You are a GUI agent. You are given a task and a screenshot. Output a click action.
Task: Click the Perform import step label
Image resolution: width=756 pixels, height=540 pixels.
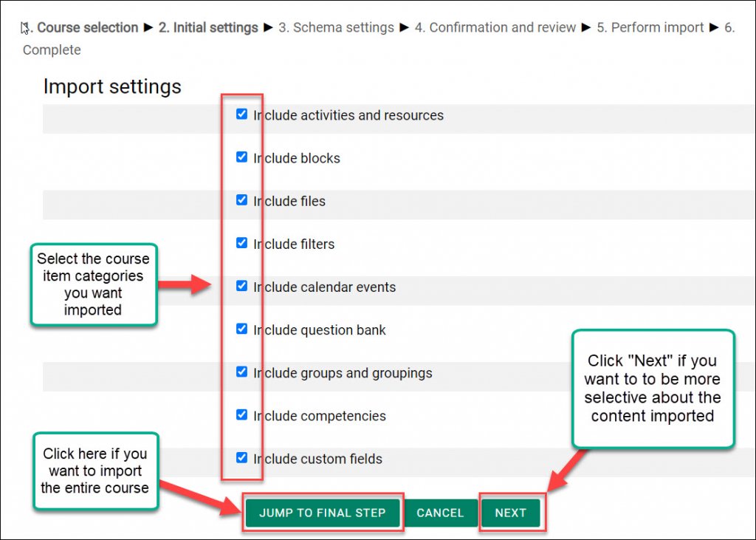pos(650,27)
